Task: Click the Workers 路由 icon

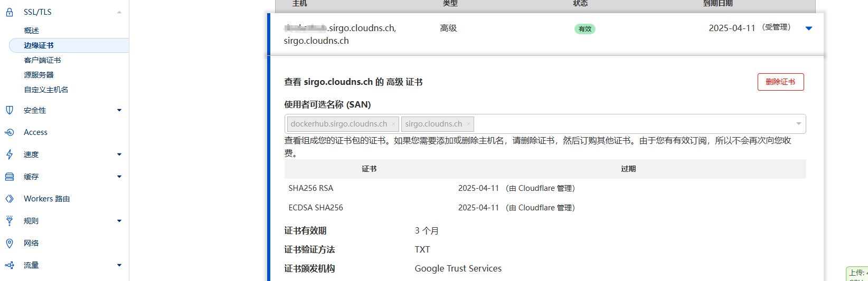Action: 10,199
